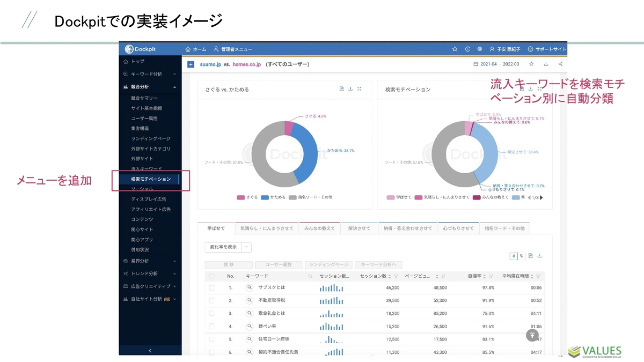This screenshot has width=644, height=362.
Task: Switch to the 解決させて tab
Action: [x=360, y=228]
